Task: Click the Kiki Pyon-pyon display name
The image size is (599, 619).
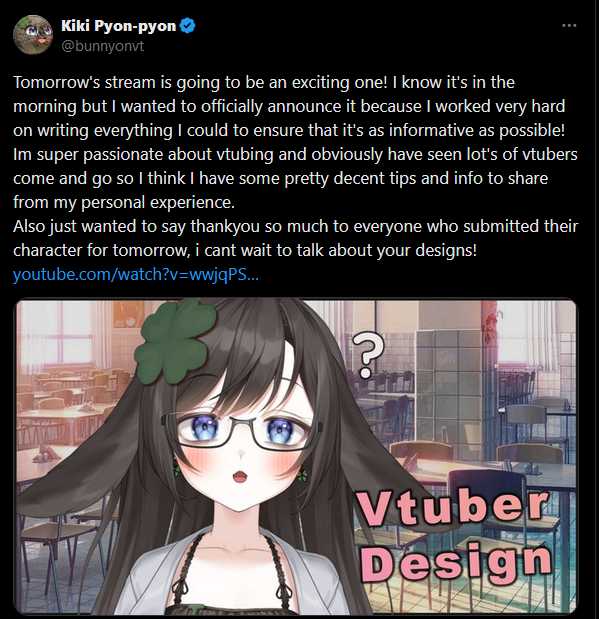Action: 118,26
